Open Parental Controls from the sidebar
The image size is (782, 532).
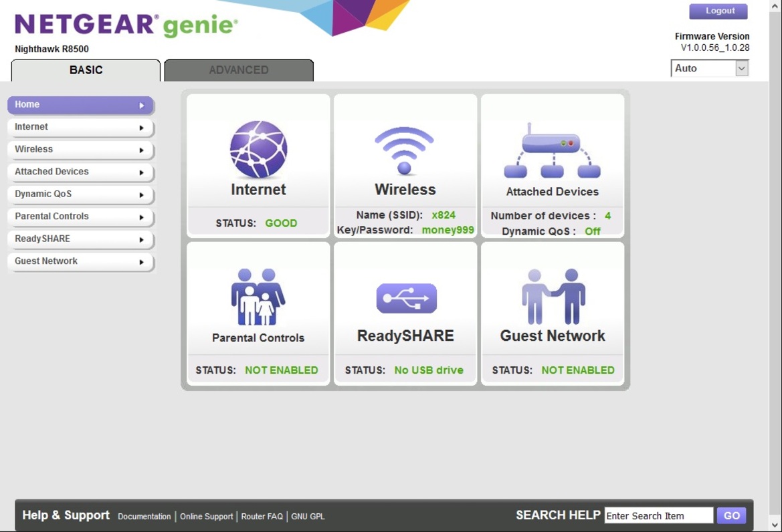click(80, 217)
